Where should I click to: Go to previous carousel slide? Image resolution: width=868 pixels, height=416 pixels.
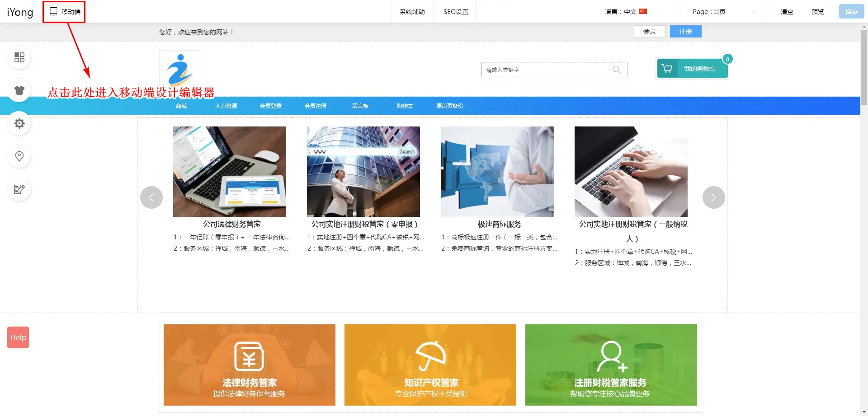151,197
